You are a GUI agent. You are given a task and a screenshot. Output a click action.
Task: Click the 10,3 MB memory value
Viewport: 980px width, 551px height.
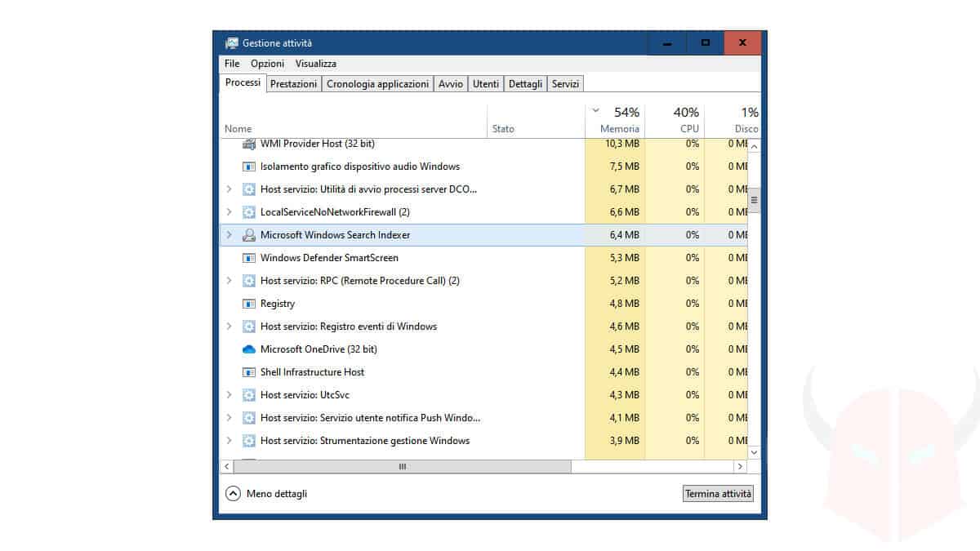coord(622,144)
